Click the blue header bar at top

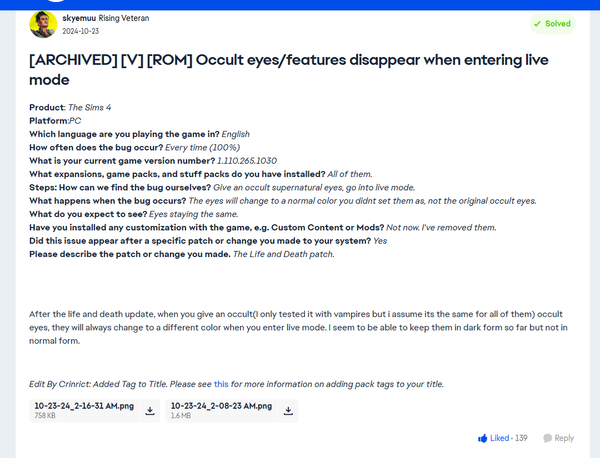tap(300, 3)
